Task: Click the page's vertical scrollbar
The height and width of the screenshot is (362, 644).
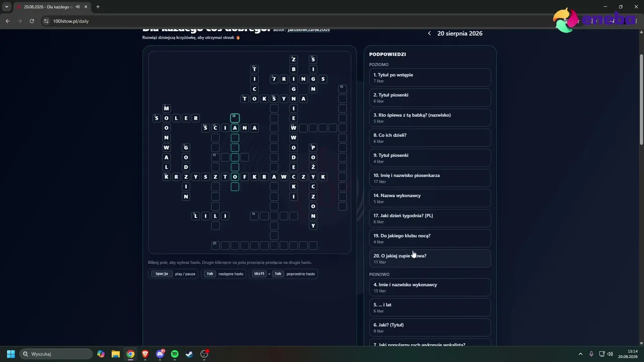Action: 641,101
